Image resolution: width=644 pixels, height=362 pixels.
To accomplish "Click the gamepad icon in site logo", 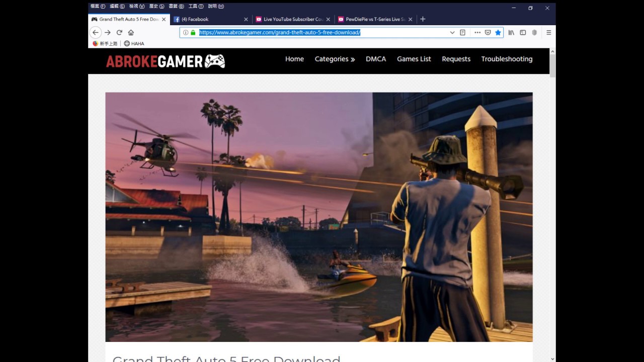I will click(x=215, y=61).
